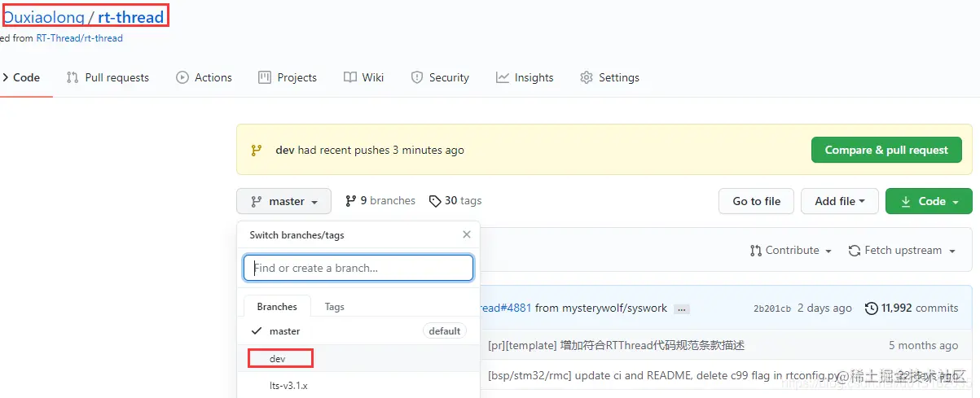
Task: Open the Duxiaolong owner link
Action: [44, 15]
